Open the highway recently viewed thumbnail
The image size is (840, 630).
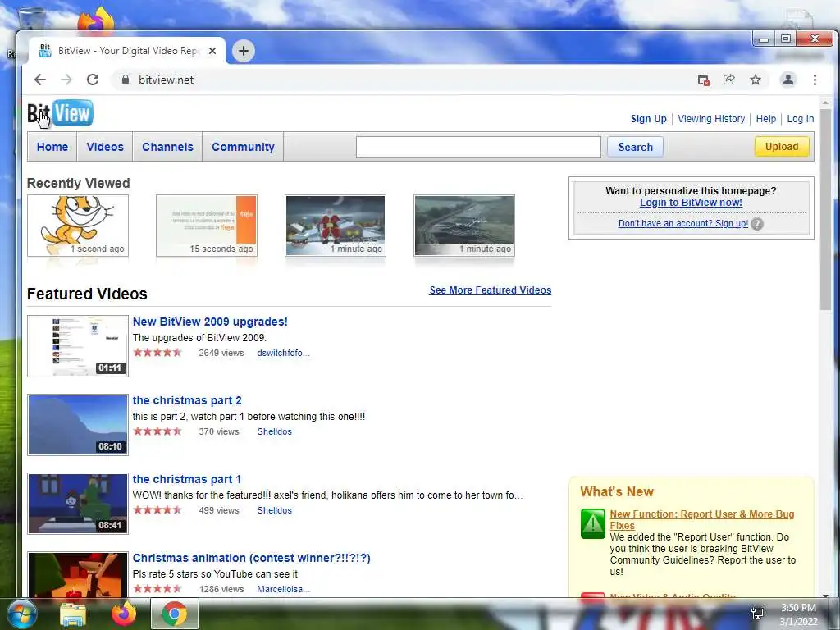coord(464,226)
